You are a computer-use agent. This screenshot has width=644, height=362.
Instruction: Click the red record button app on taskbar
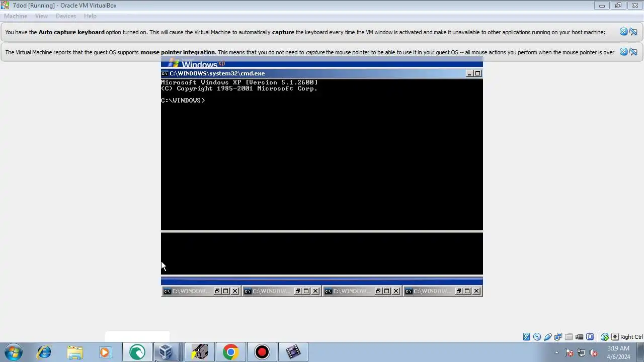click(x=262, y=352)
